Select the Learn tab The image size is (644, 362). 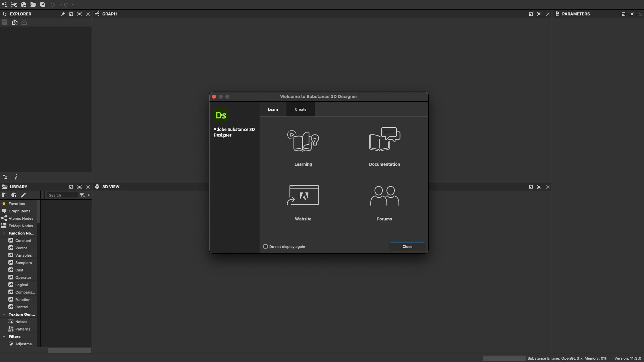click(273, 109)
